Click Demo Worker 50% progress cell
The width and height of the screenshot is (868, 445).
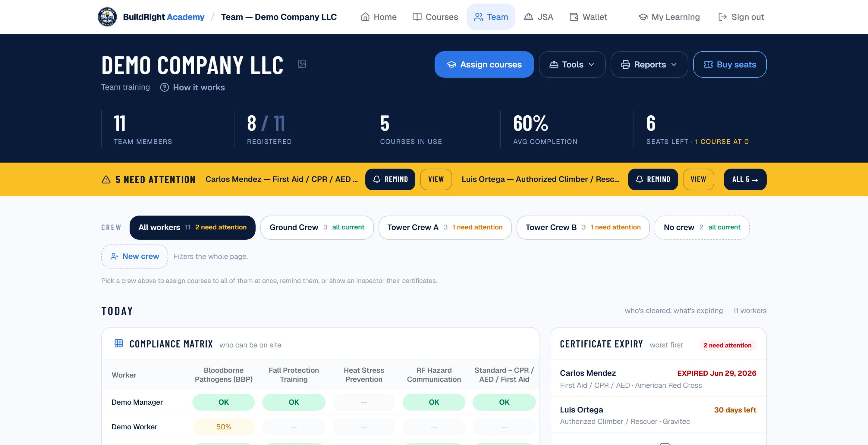click(223, 427)
